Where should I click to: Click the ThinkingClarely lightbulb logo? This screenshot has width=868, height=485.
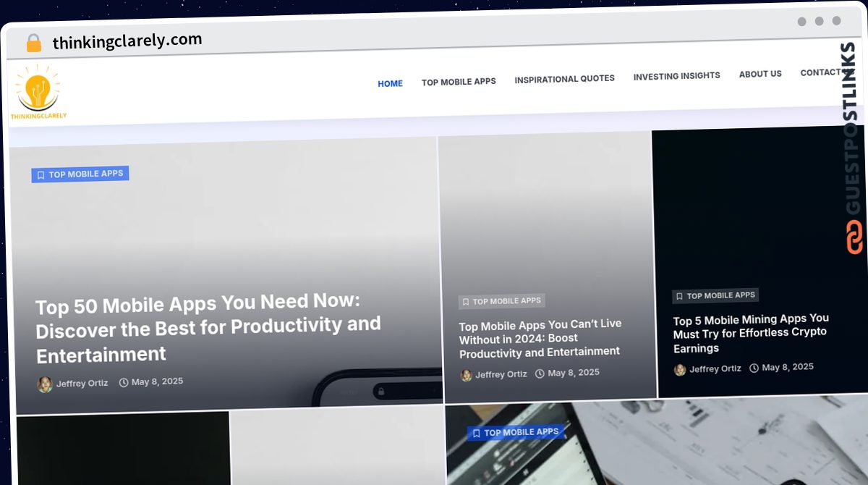pyautogui.click(x=38, y=87)
